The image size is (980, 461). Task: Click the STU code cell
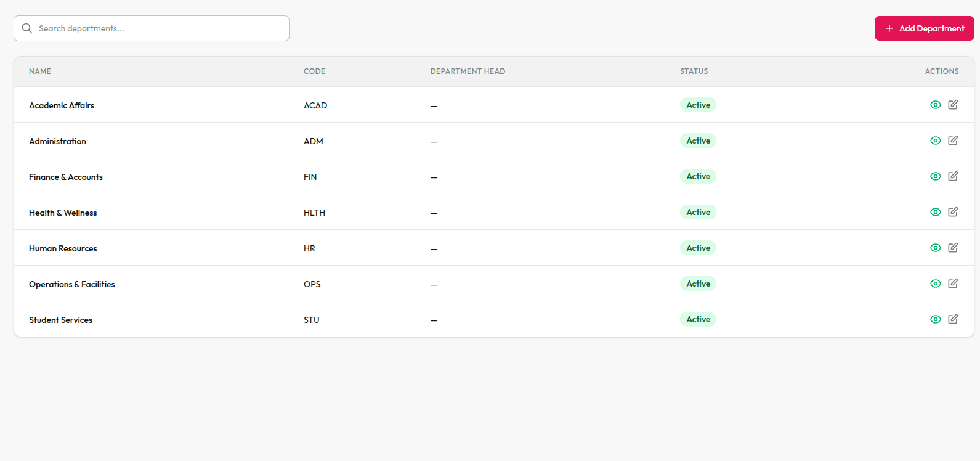coord(312,320)
